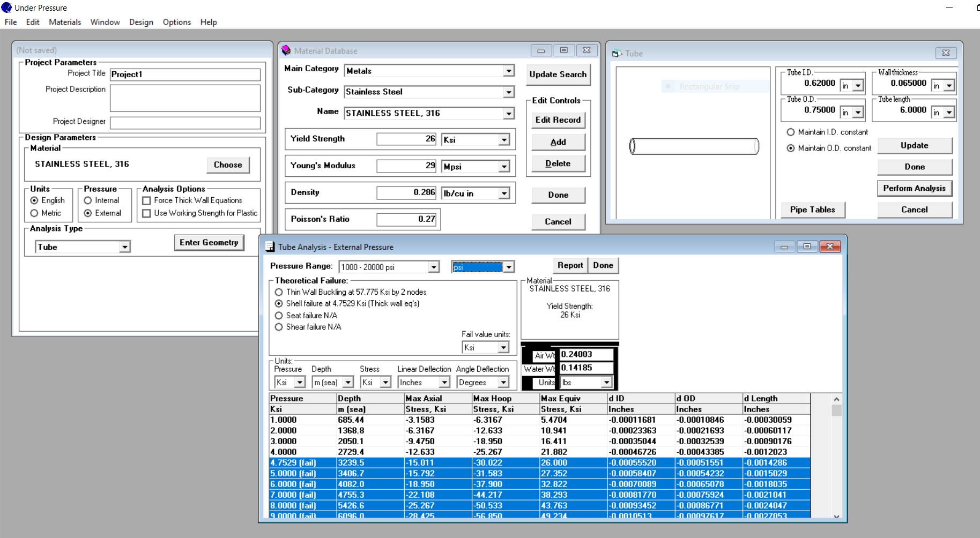Click the Choose material button
The width and height of the screenshot is (980, 538).
pos(228,165)
